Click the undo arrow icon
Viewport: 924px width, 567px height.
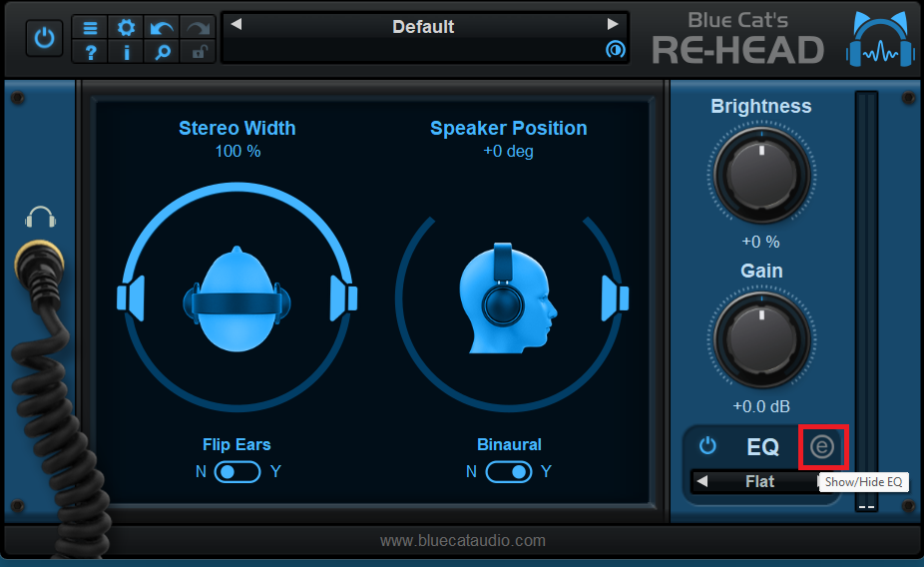pyautogui.click(x=162, y=27)
